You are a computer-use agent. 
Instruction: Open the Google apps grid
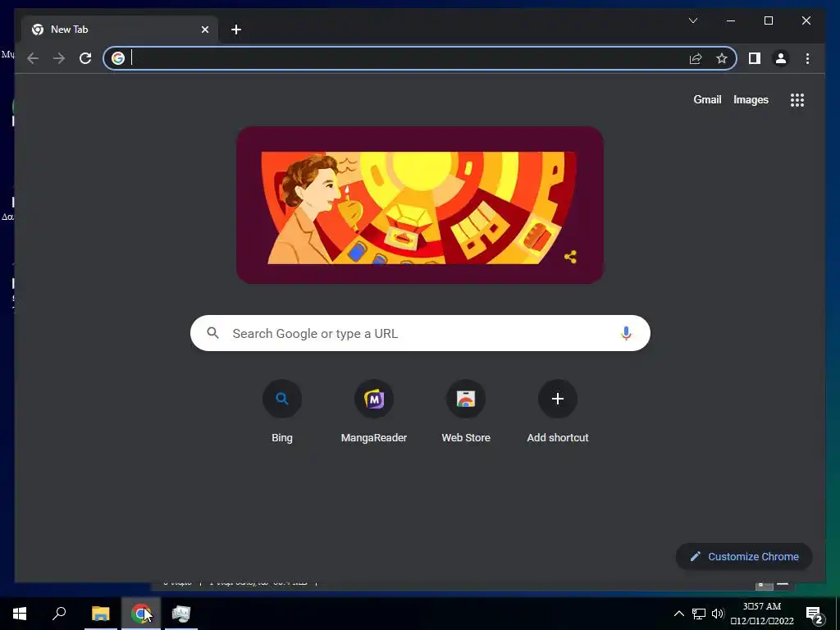(x=797, y=99)
